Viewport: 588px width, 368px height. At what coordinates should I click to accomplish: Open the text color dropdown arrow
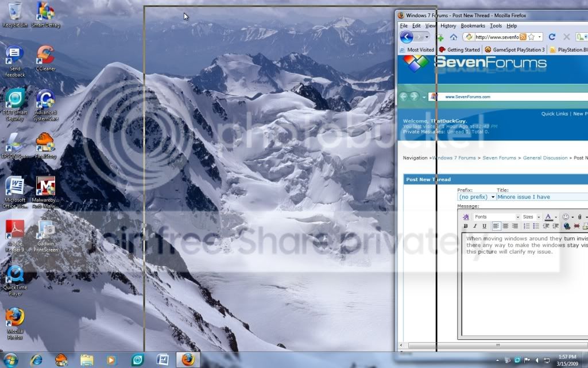556,217
